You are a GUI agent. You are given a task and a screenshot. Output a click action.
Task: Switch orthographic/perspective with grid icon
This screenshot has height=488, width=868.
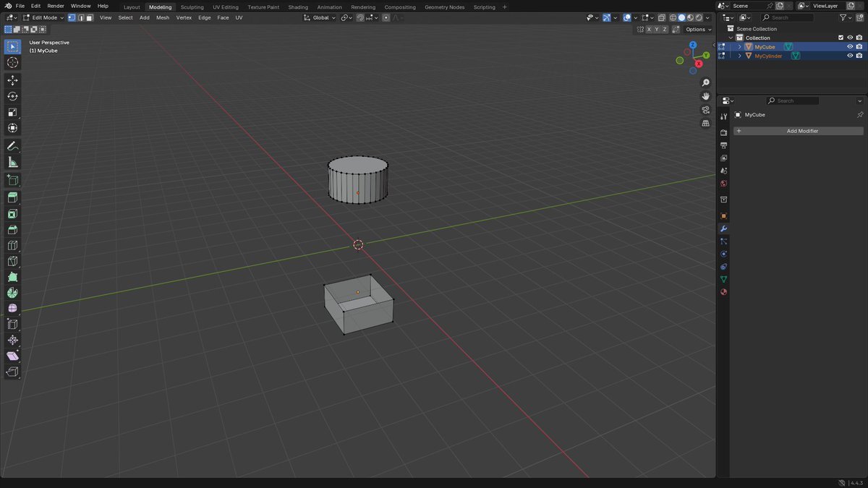(706, 123)
